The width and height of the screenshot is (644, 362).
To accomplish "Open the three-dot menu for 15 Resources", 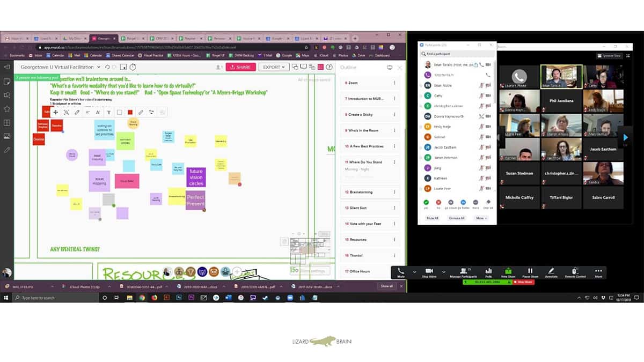I will coord(394,240).
